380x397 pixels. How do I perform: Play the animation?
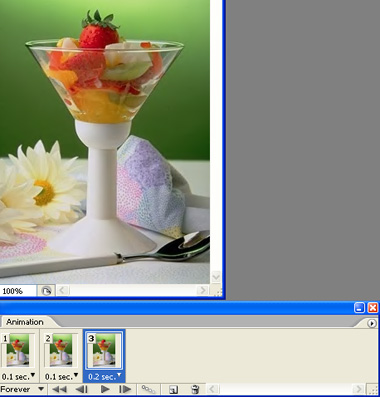point(105,389)
